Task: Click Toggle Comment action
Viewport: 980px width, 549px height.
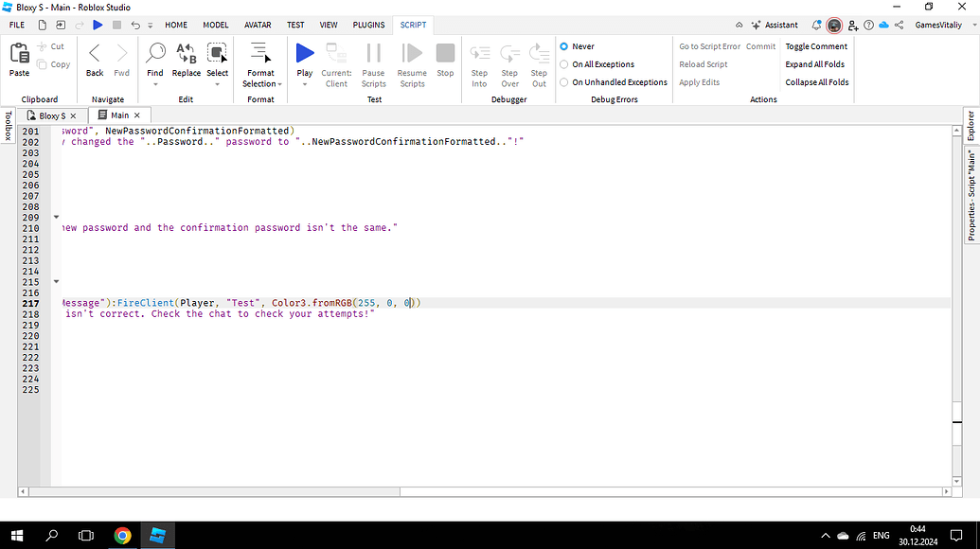Action: [x=816, y=46]
